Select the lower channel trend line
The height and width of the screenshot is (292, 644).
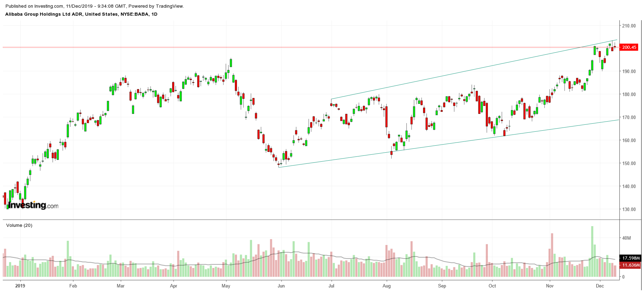[449, 144]
